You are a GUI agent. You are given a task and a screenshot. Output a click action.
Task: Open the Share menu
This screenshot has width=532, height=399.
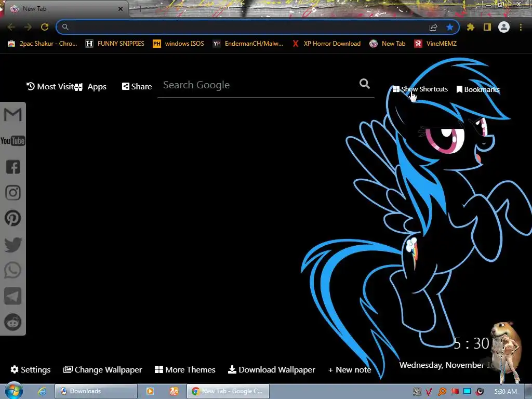click(137, 87)
